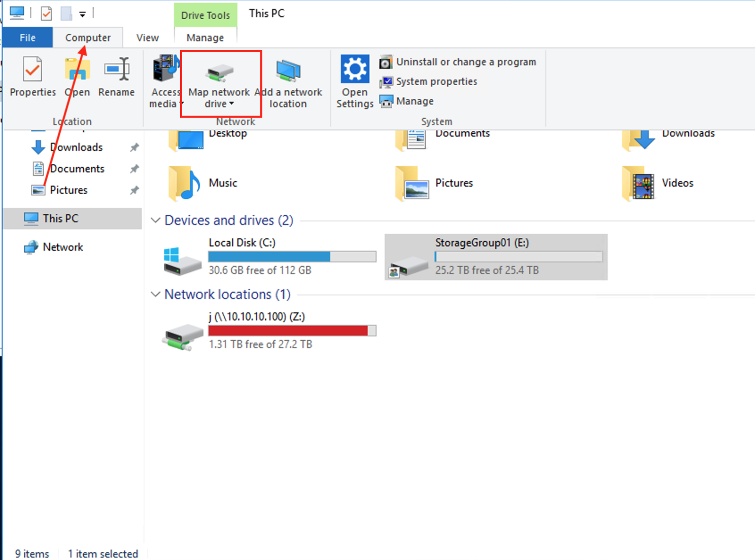The image size is (755, 560).
Task: Select the Manage ribbon tab
Action: pyautogui.click(x=205, y=38)
